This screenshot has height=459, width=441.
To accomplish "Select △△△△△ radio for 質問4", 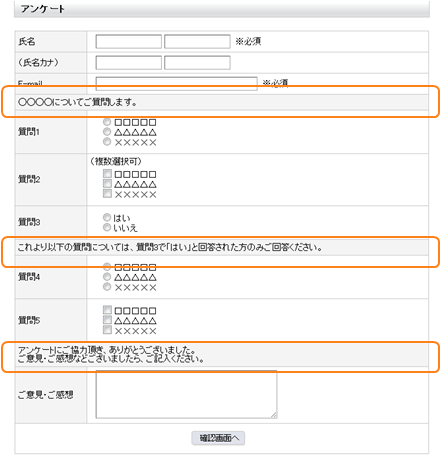I will pos(107,277).
